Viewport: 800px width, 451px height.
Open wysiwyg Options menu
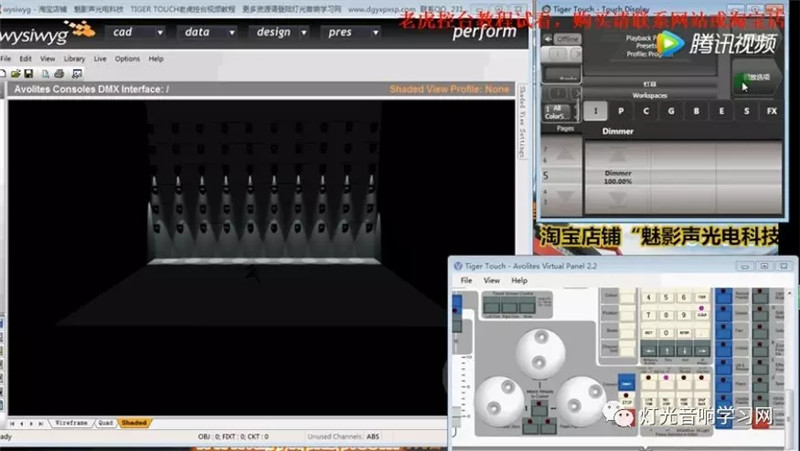coord(128,59)
